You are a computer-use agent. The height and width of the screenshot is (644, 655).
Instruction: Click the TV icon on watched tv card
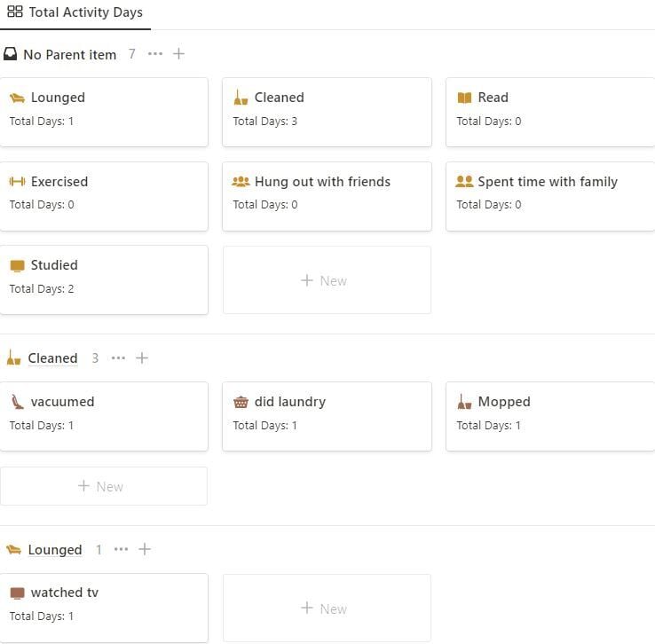click(17, 593)
